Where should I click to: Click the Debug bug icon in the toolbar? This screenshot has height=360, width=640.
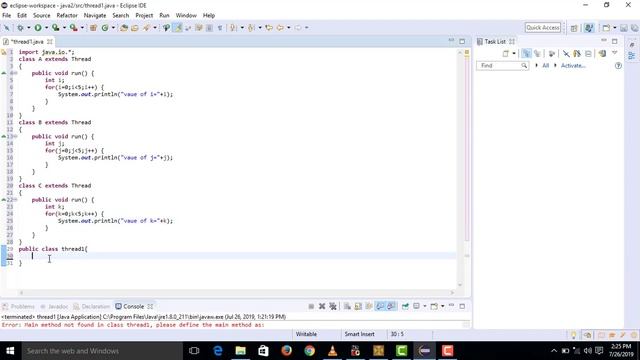pyautogui.click(x=20, y=28)
